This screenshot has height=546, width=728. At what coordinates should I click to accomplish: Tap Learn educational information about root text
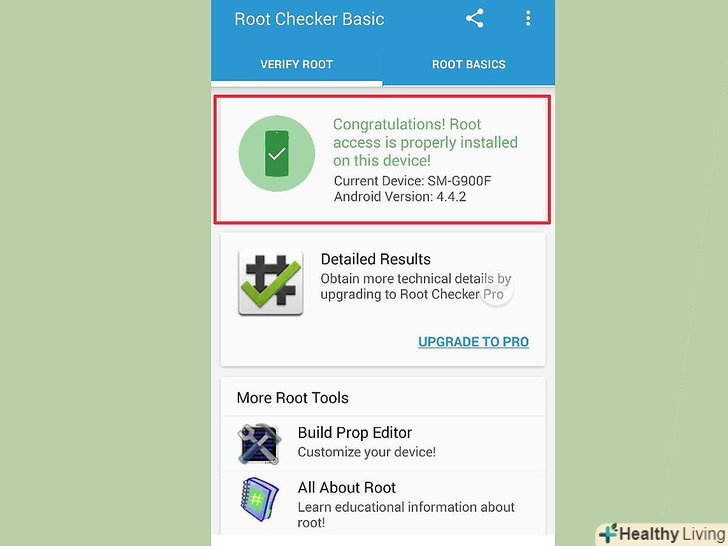click(406, 514)
